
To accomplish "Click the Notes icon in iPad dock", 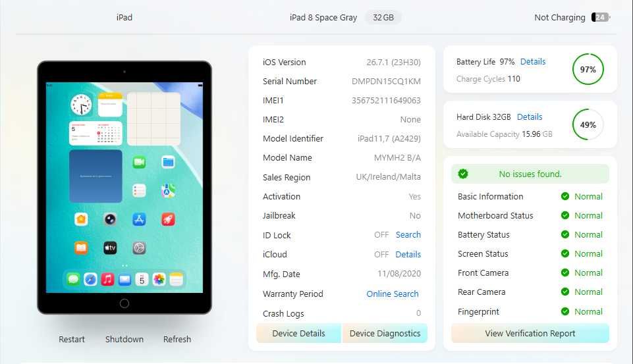I will (177, 279).
